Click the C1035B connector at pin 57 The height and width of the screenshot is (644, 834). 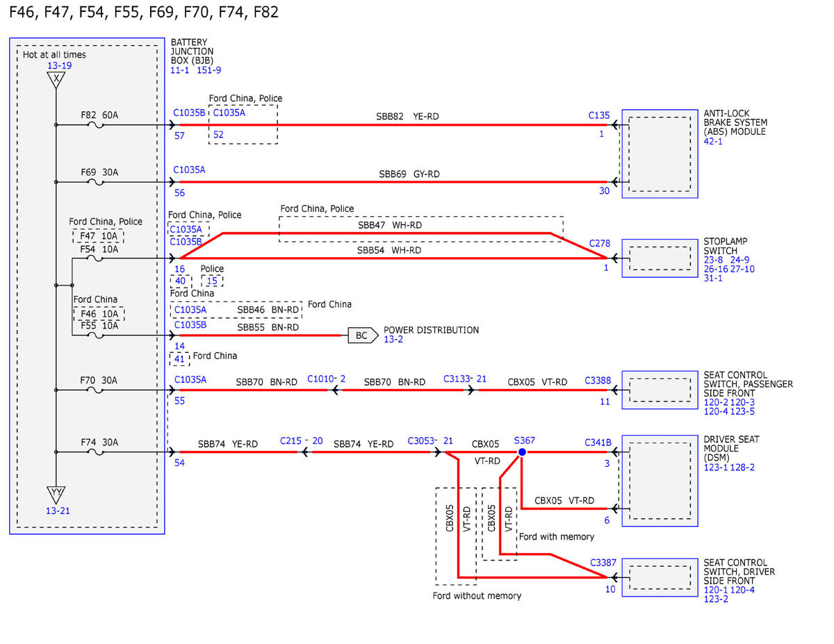(x=189, y=112)
